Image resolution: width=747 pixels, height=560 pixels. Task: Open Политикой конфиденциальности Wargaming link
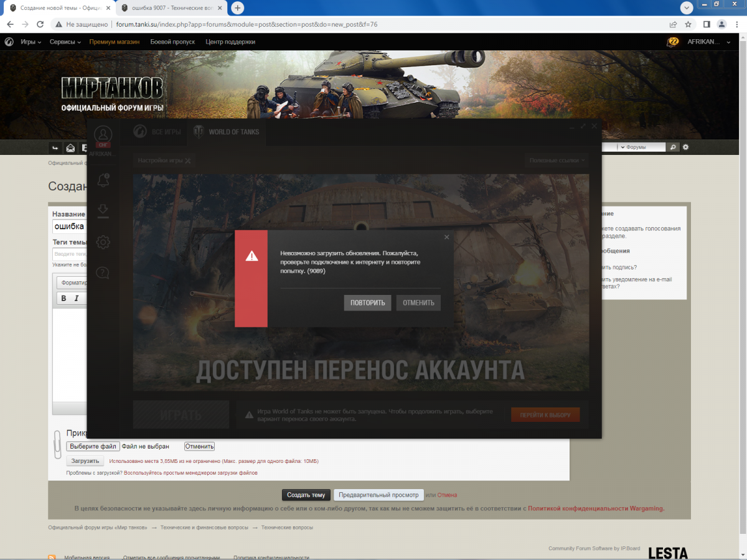[x=596, y=508]
